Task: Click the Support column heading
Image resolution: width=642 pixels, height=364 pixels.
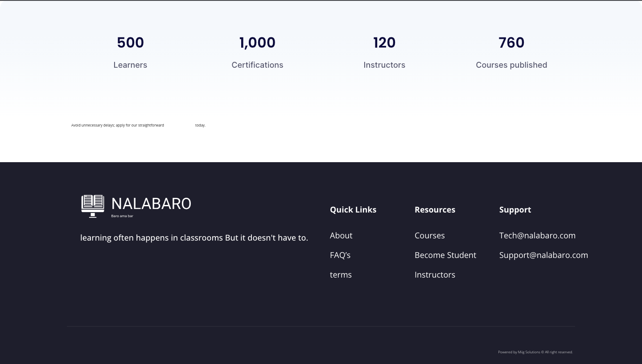Action: [515, 209]
